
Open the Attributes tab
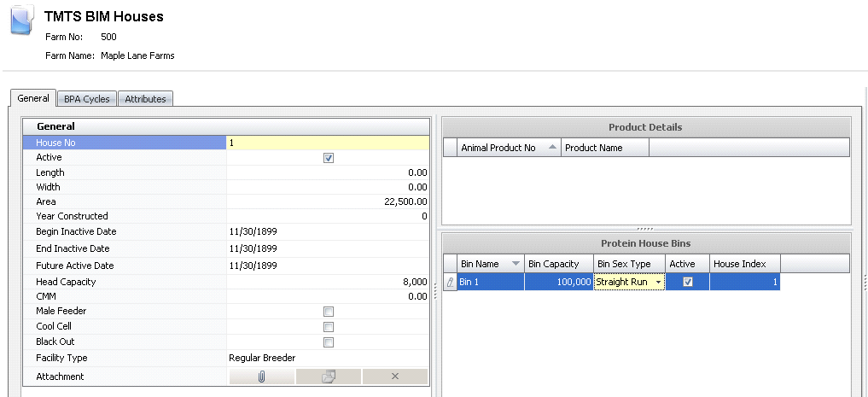pyautogui.click(x=145, y=99)
